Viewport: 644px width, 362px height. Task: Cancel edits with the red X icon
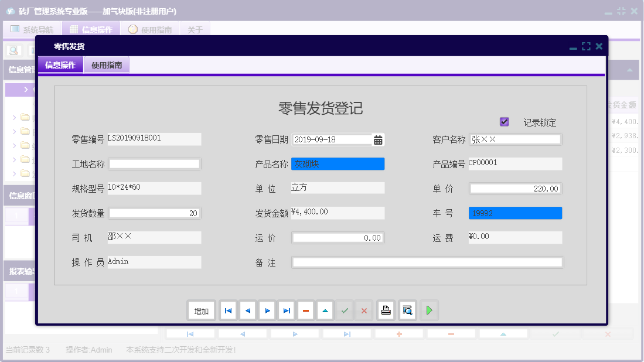(363, 310)
